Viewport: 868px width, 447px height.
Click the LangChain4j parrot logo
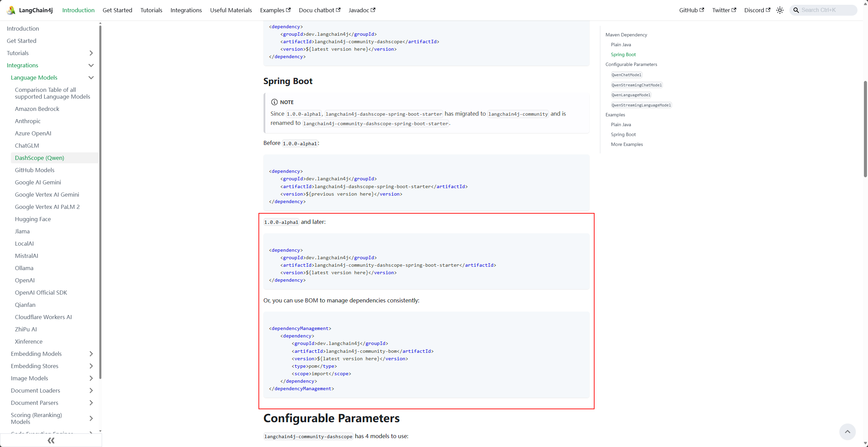[11, 10]
